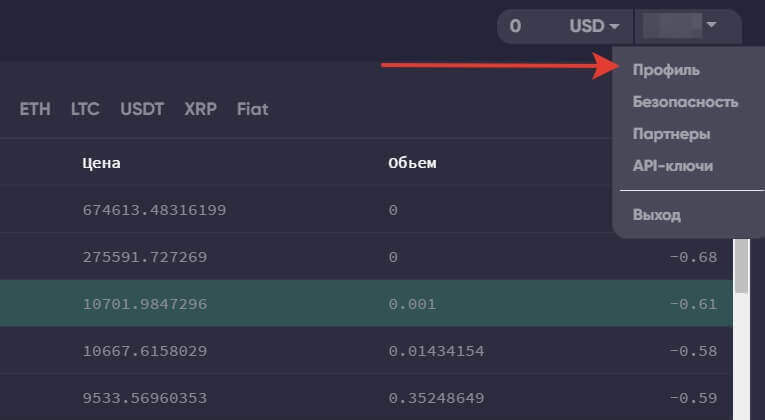The height and width of the screenshot is (420, 765).
Task: Select the row priced 674613.48316199
Action: (x=154, y=210)
